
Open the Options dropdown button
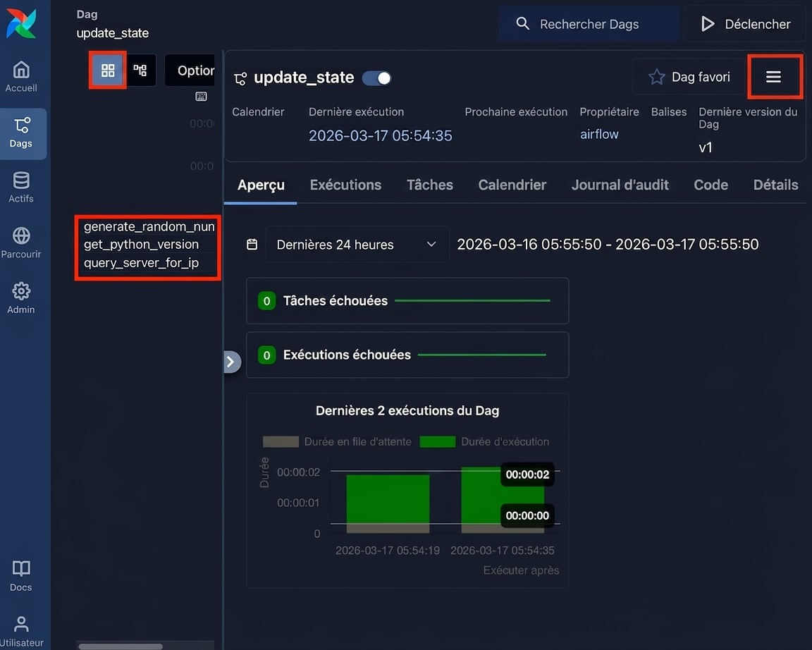190,70
